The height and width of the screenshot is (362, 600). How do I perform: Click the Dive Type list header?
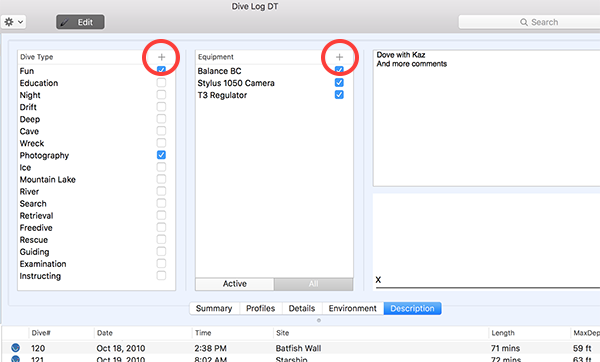[x=96, y=57]
